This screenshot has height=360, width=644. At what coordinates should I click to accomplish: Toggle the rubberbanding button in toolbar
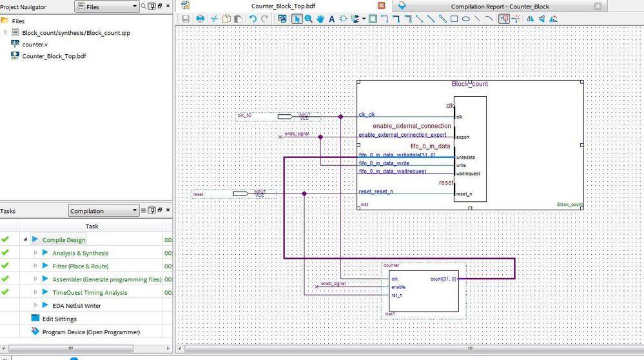point(504,19)
